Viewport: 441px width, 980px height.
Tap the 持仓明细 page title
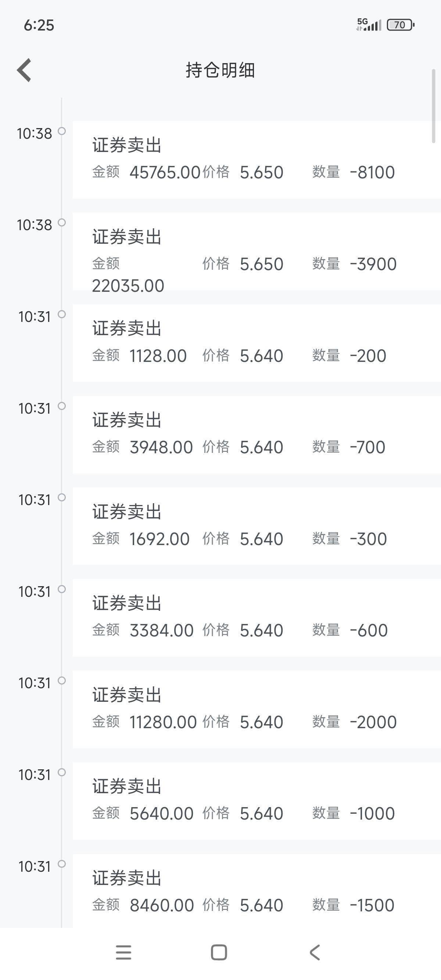point(220,70)
